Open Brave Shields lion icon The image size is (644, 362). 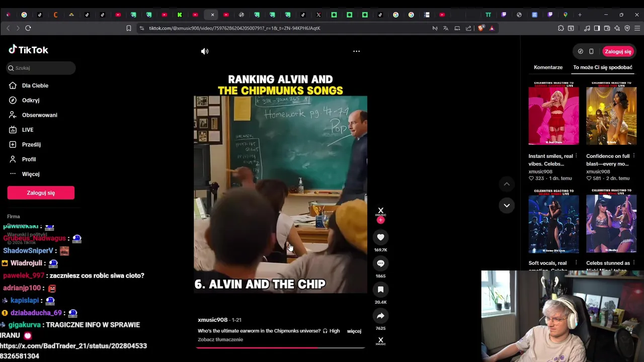click(481, 28)
